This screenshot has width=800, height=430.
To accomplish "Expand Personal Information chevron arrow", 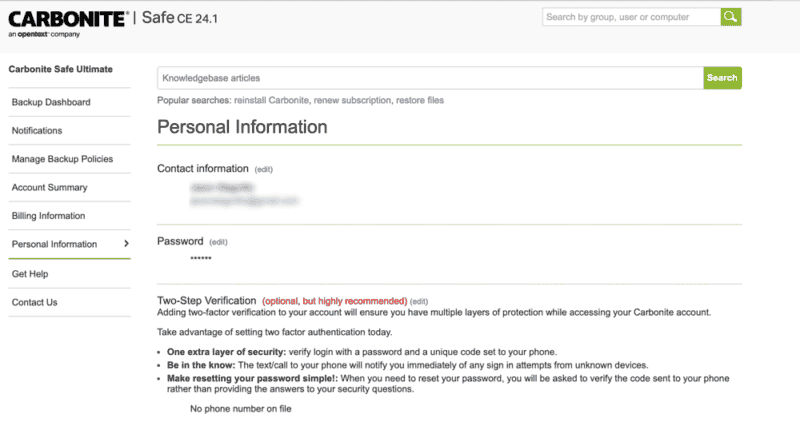I will click(125, 244).
